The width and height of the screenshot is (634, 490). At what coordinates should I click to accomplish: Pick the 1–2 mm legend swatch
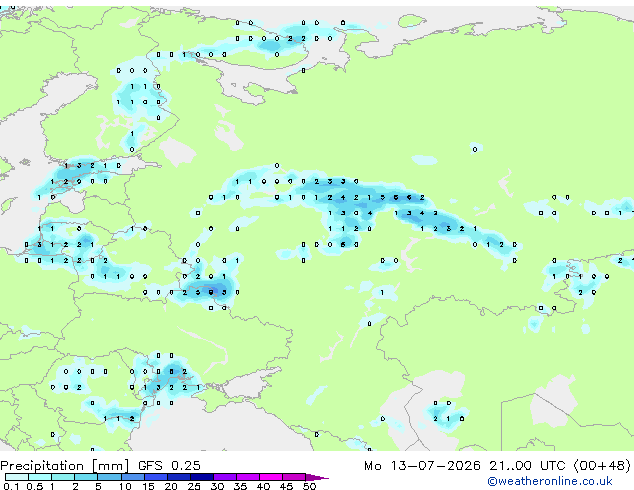click(63, 477)
